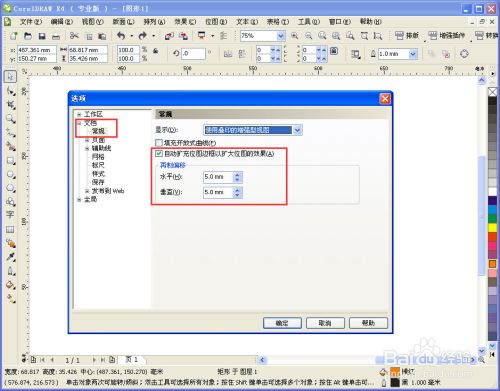Expand the 辅助线 tree node
Image resolution: width=500 pixels, height=391 pixels.
pos(87,148)
